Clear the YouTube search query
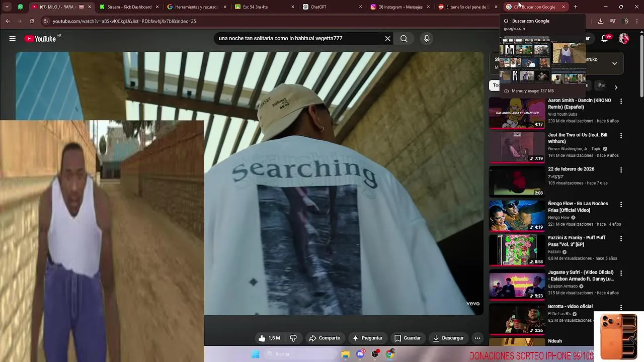644x362 pixels. coord(387,39)
